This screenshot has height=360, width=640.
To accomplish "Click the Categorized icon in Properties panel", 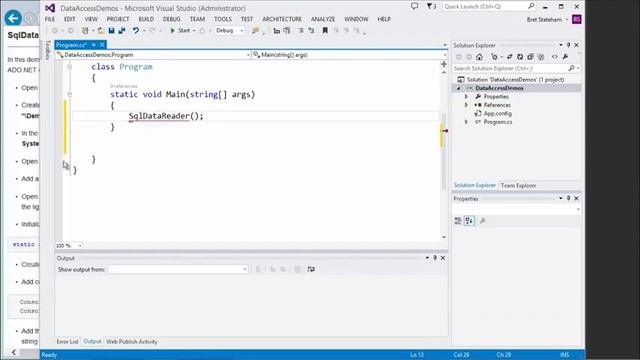I will [x=458, y=221].
